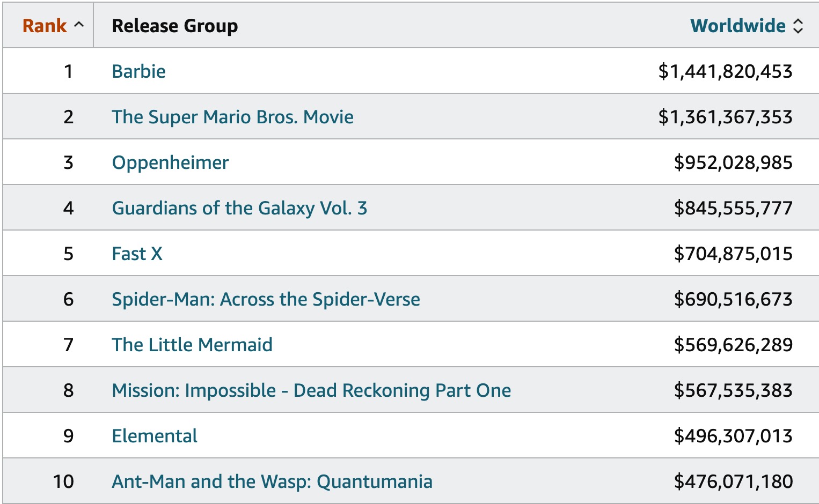Click rank number 5 cell
This screenshot has height=504, width=819.
pos(68,254)
